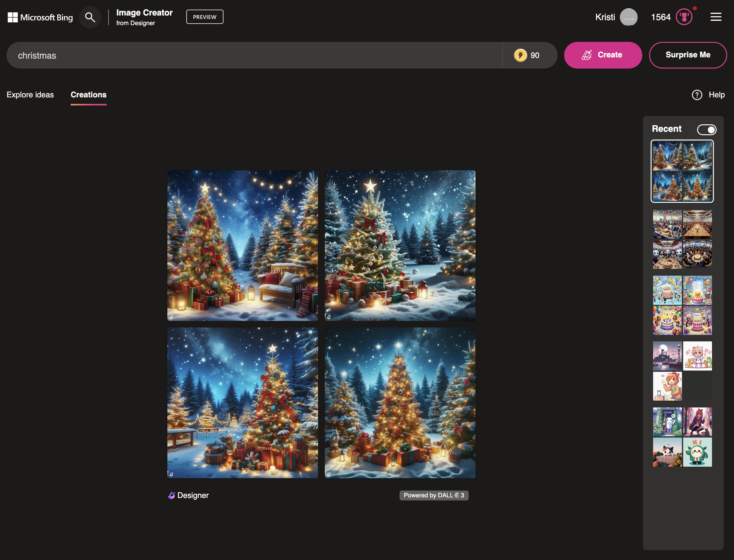Click the Surprise Me button

click(x=688, y=55)
